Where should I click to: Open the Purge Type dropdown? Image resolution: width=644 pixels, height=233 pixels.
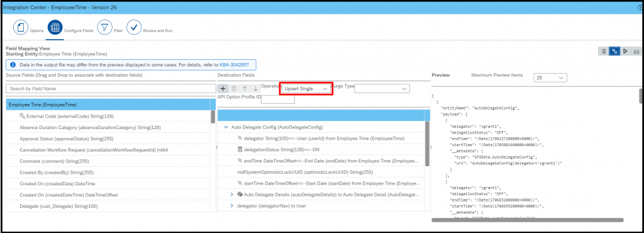[x=382, y=89]
